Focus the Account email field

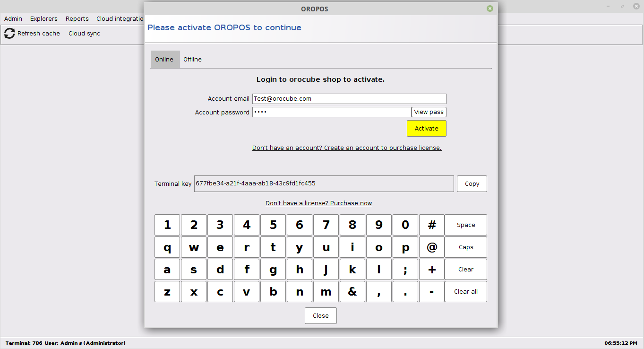tap(349, 99)
